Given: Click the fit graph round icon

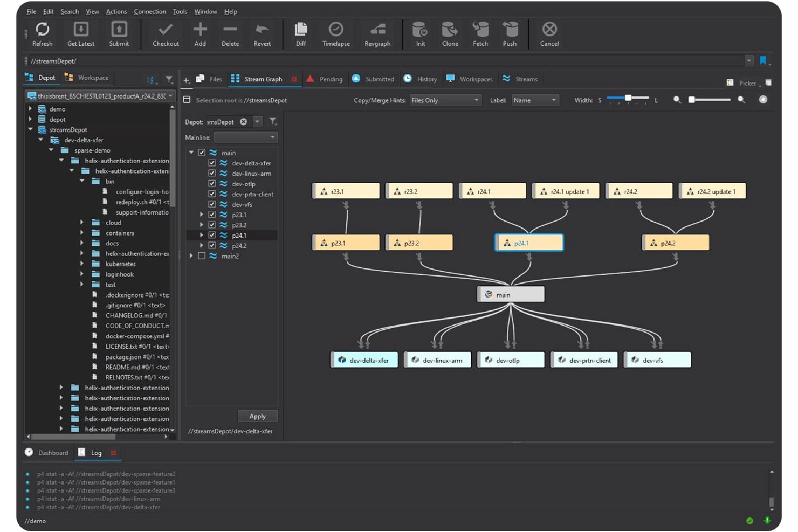Looking at the screenshot, I should [x=763, y=99].
